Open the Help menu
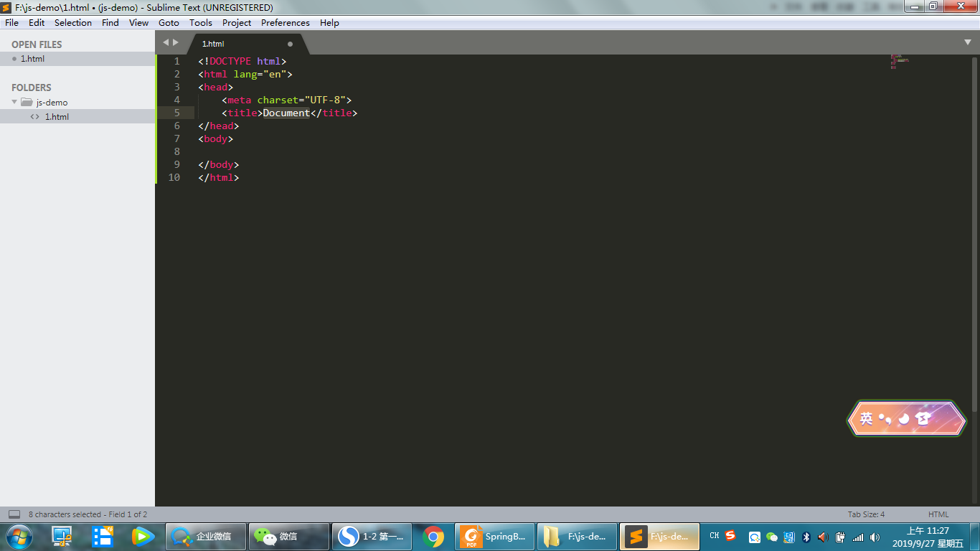The height and width of the screenshot is (551, 980). coord(329,23)
